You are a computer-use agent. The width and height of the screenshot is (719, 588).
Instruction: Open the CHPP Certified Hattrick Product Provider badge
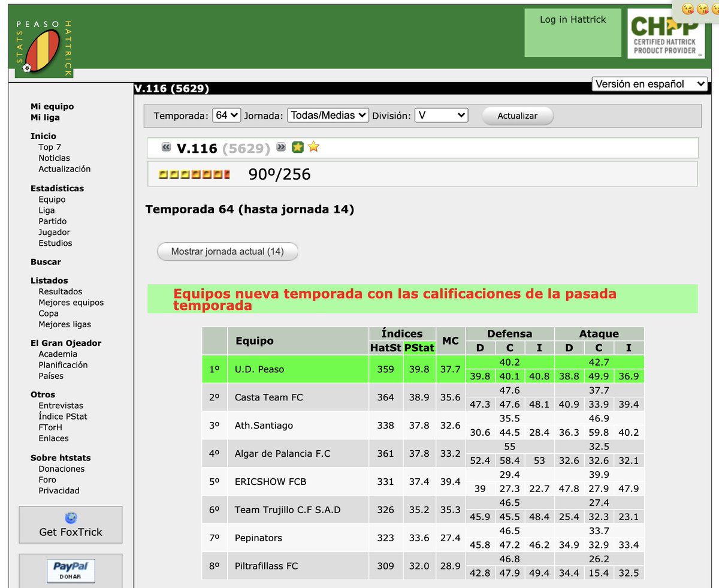tap(666, 34)
